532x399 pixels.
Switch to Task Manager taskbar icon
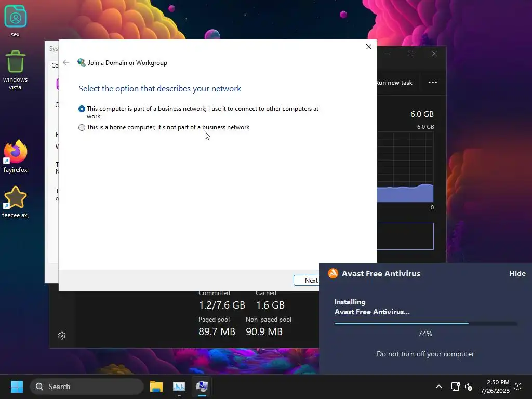pyautogui.click(x=179, y=387)
